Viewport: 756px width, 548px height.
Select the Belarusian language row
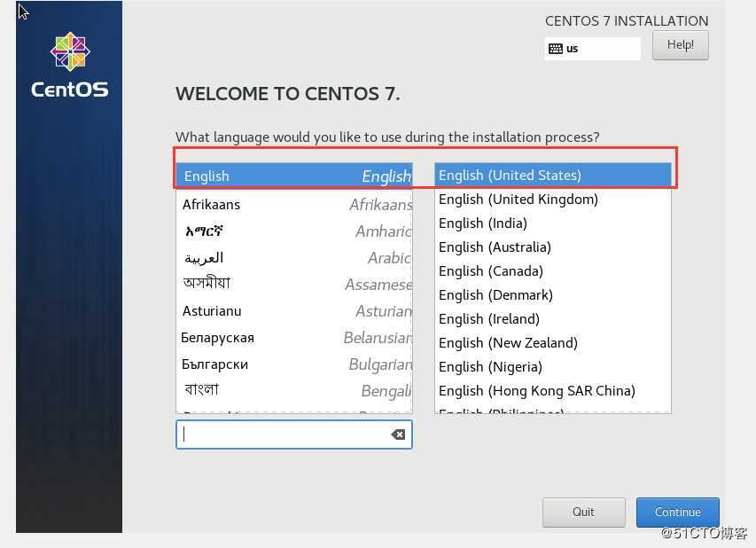coord(294,338)
